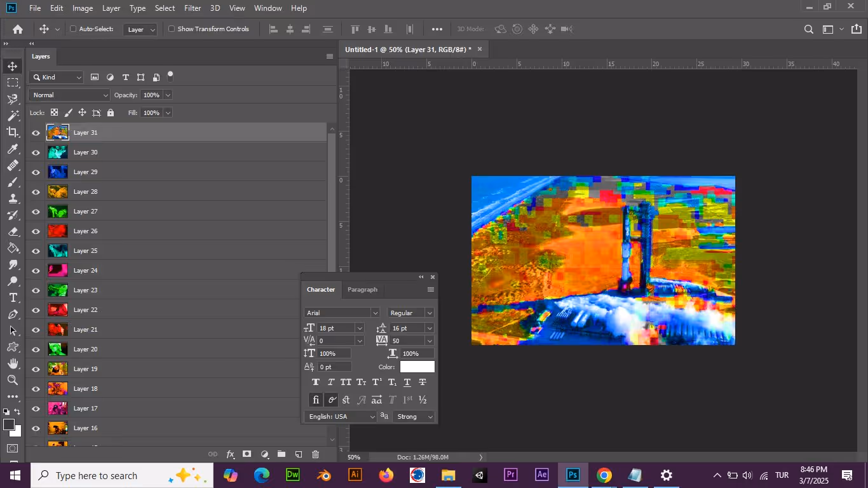The height and width of the screenshot is (488, 868).
Task: Check Show Transform Controls
Action: point(172,29)
